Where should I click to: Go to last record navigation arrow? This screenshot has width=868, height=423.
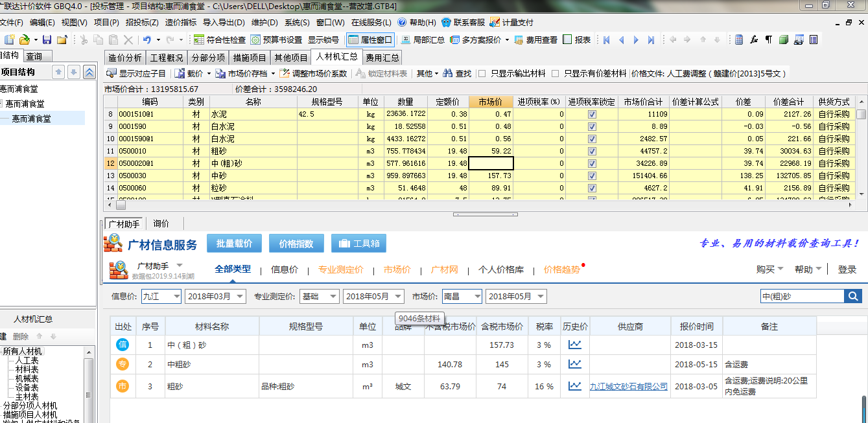point(651,40)
